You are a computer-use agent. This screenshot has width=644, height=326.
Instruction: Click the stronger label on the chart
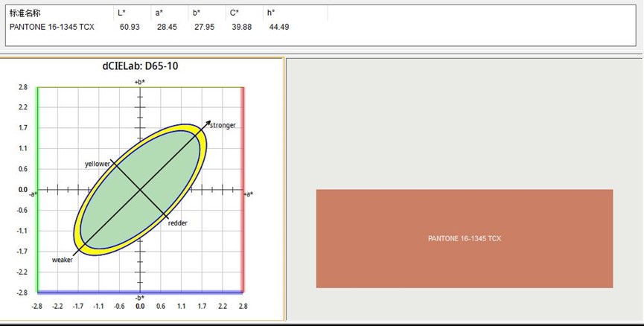223,126
